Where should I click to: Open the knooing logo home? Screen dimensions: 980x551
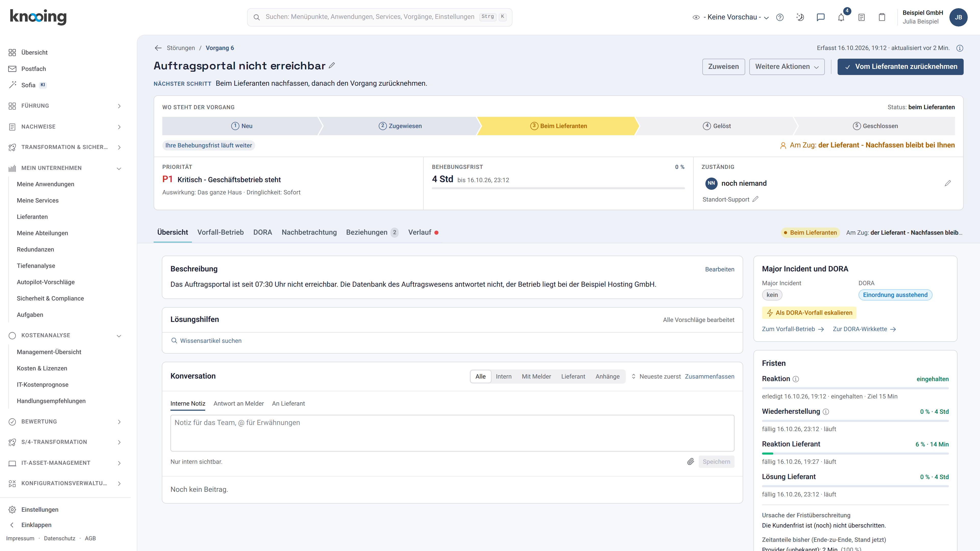(x=38, y=17)
